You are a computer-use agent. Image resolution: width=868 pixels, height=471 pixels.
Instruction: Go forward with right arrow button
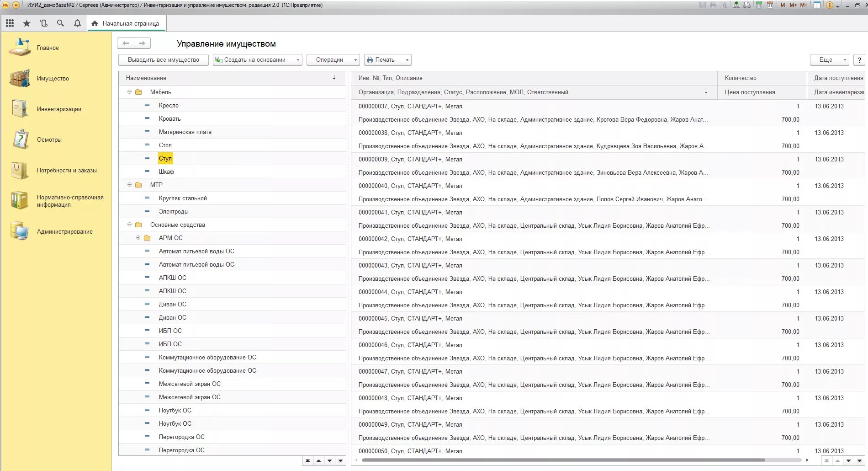142,43
